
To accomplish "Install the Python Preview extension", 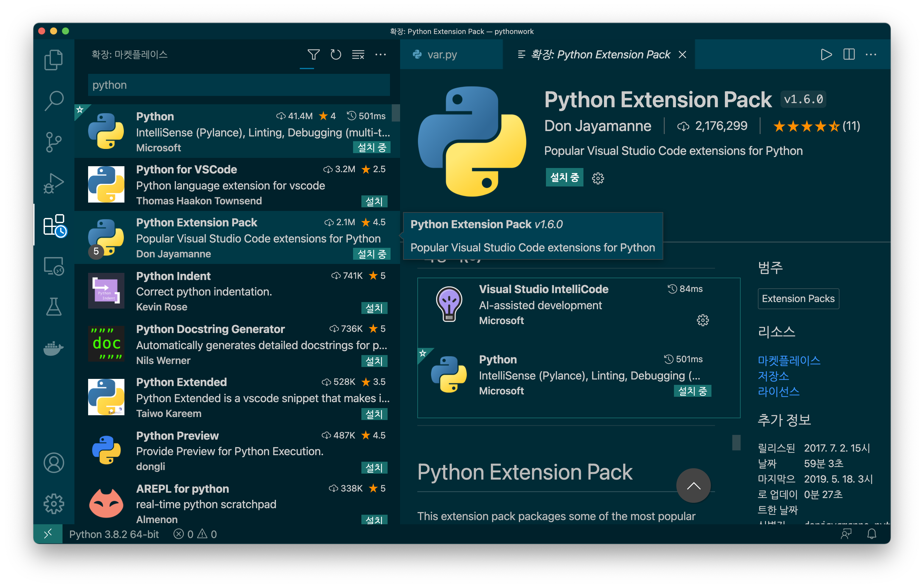I will tap(374, 468).
